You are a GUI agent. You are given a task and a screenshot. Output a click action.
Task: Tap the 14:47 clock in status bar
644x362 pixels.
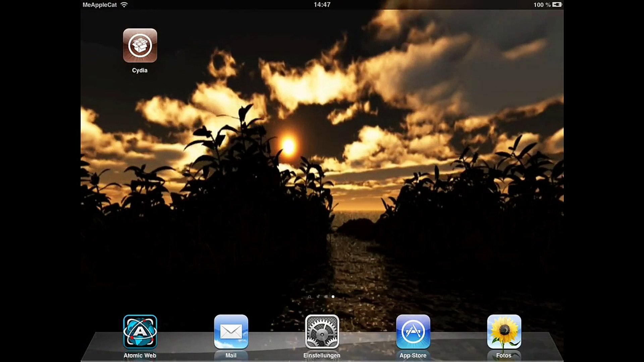322,5
